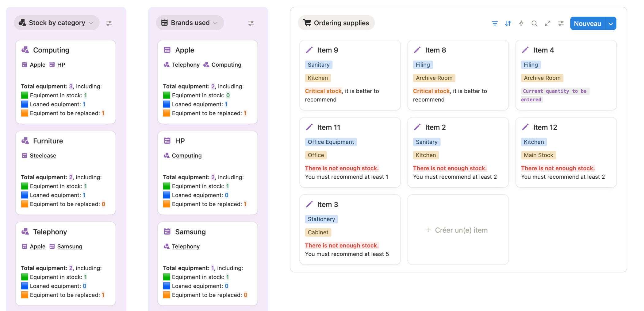Open the Samsung link in Telephony card
Viewport: 644px width, 311px height.
click(70, 247)
